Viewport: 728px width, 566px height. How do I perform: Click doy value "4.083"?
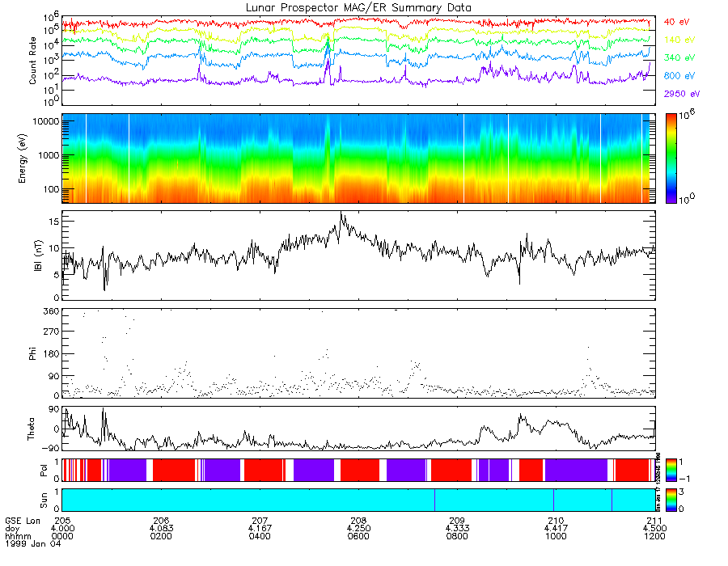point(161,529)
